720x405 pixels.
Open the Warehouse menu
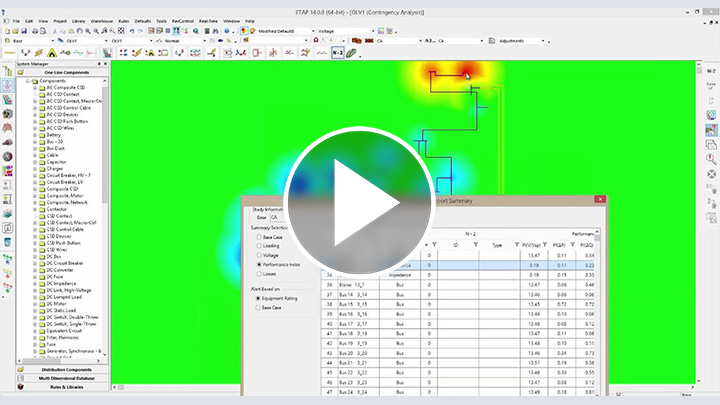point(103,19)
